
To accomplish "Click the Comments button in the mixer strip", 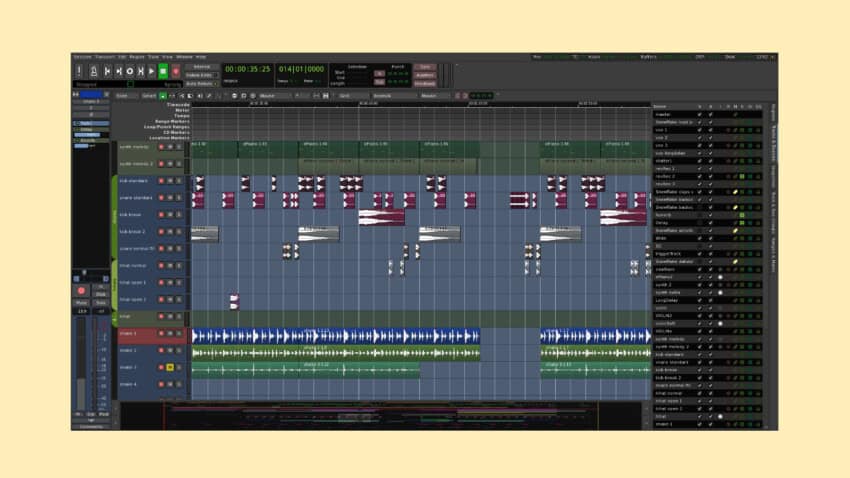I will click(x=91, y=427).
